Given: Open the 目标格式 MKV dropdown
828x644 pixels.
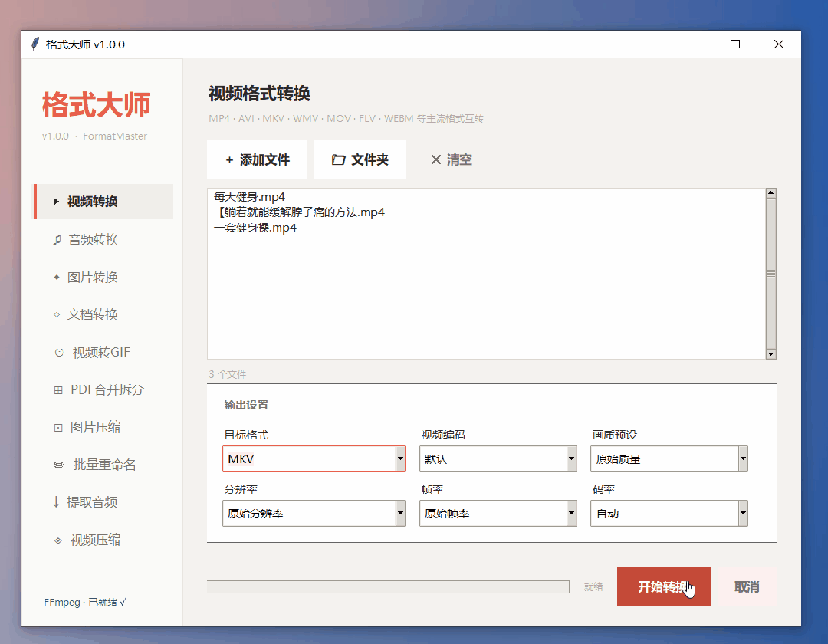Looking at the screenshot, I should (x=314, y=458).
